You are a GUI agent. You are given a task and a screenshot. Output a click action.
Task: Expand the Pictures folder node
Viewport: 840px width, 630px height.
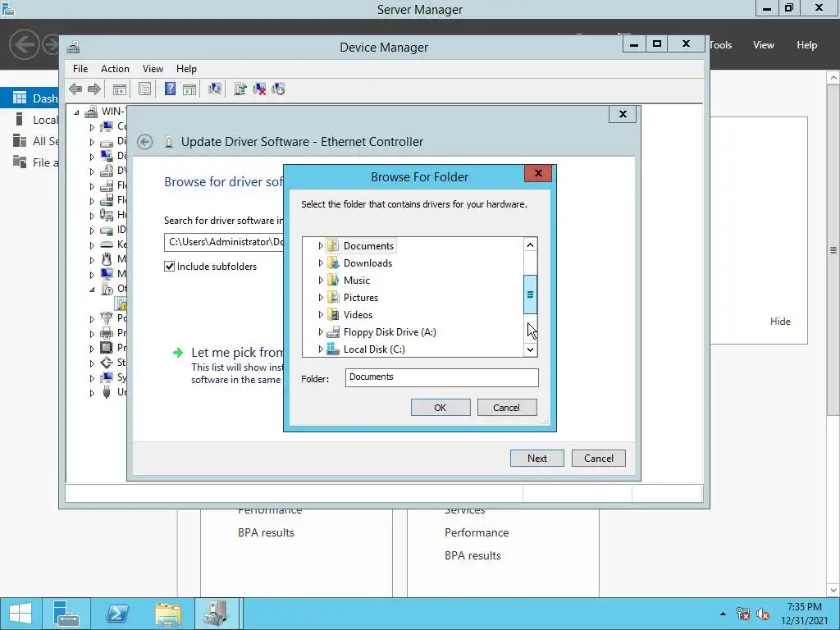click(321, 297)
